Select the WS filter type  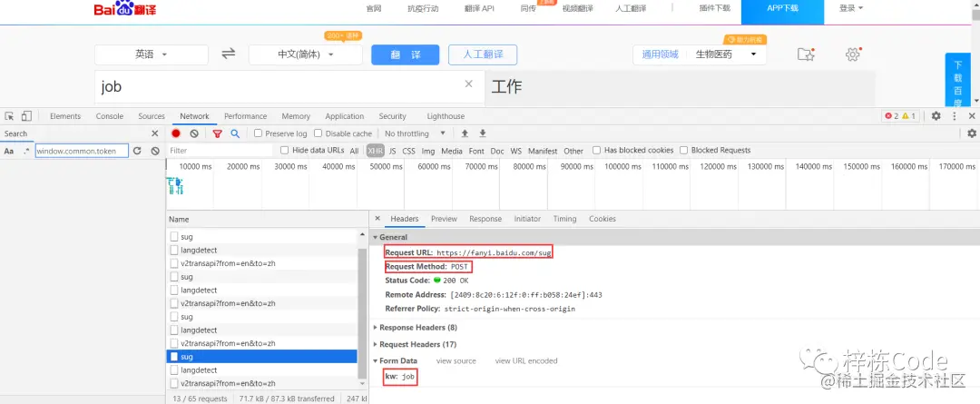[x=515, y=151]
